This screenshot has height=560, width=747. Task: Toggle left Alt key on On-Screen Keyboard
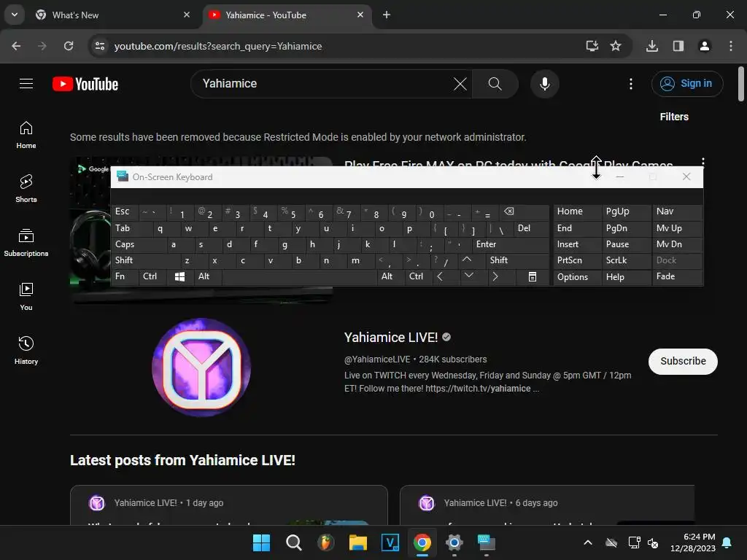[x=207, y=276]
